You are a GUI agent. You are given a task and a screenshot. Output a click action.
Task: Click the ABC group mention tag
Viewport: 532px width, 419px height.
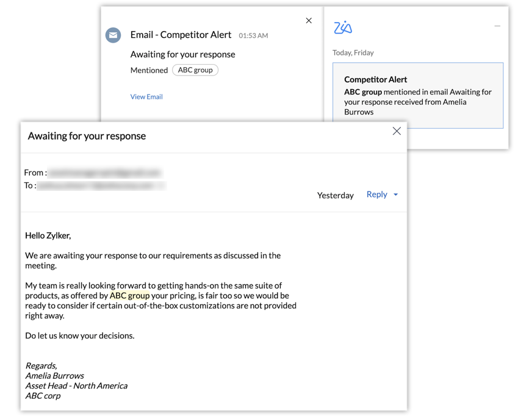(195, 70)
